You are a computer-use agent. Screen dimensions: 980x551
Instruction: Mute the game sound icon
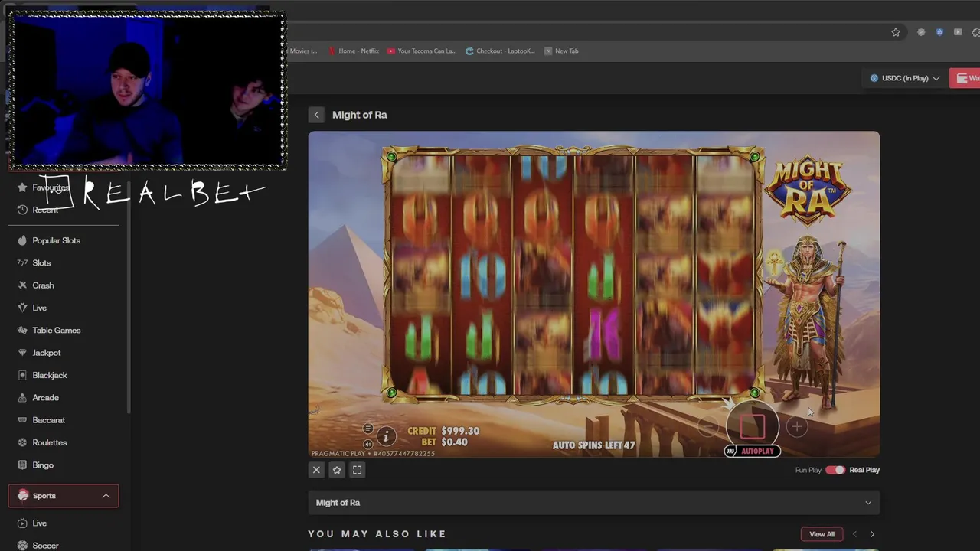pyautogui.click(x=368, y=444)
